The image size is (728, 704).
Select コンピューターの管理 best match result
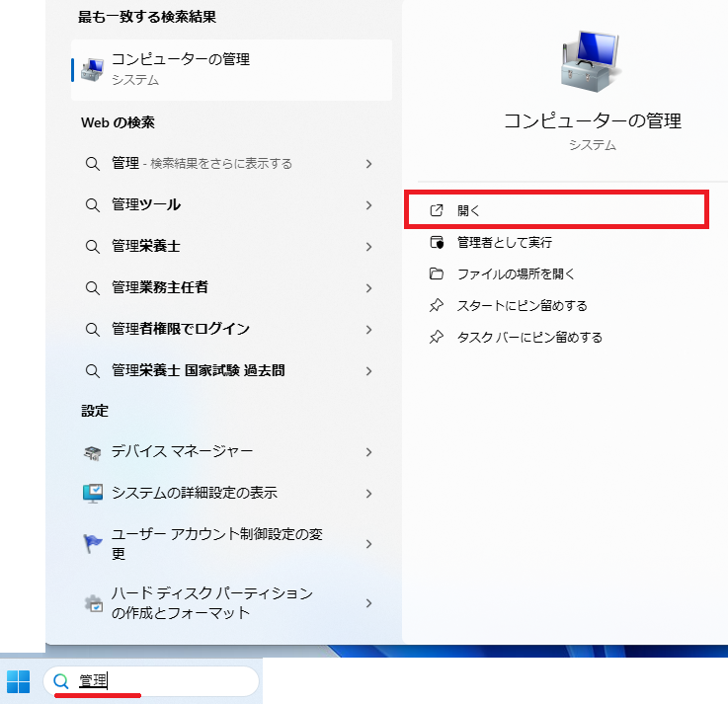(231, 70)
